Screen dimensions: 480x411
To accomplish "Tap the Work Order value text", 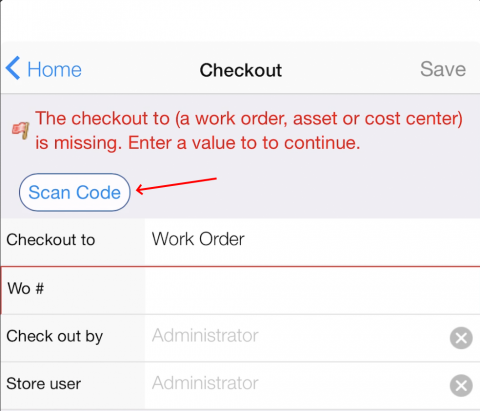I will [198, 239].
